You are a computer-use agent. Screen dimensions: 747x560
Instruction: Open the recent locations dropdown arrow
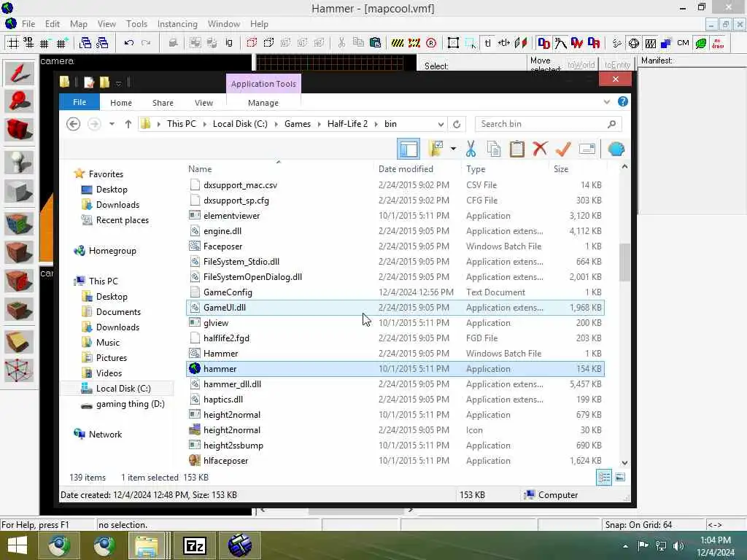pos(112,124)
